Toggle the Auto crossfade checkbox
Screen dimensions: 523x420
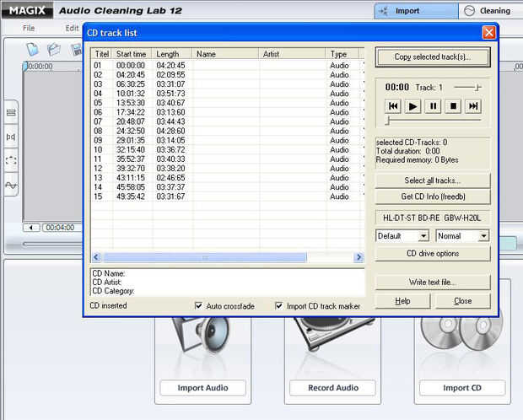tap(198, 305)
